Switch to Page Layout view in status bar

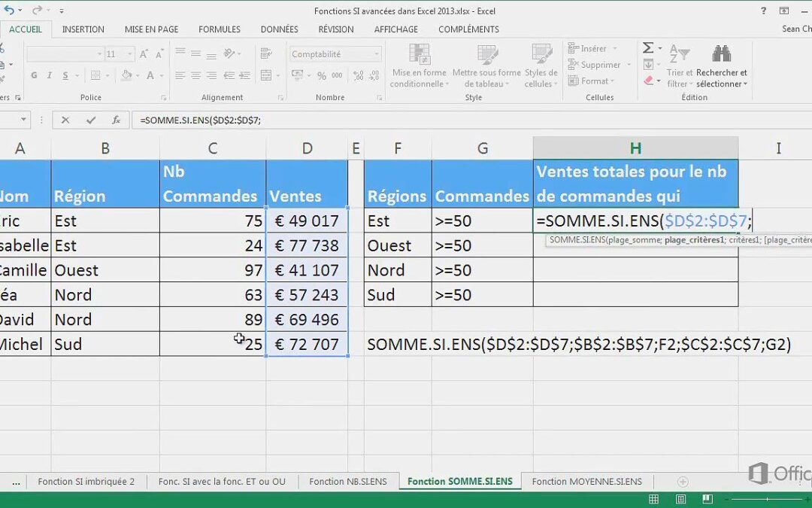[x=680, y=499]
